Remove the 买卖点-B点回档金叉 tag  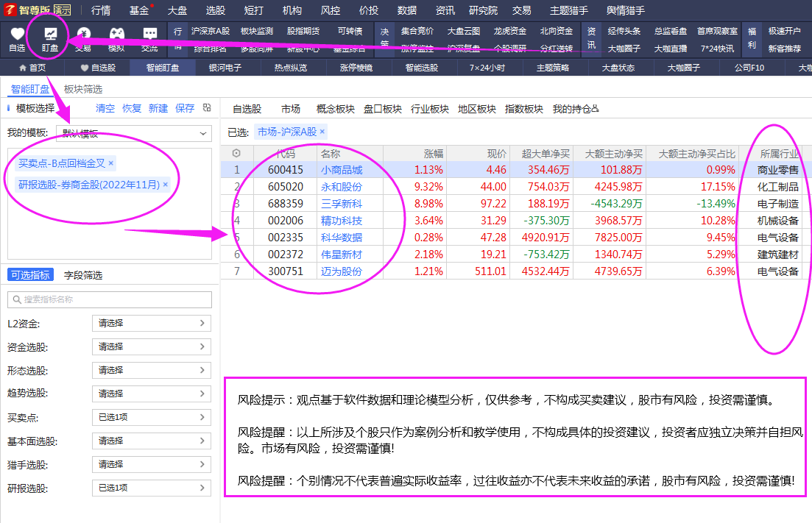click(111, 163)
